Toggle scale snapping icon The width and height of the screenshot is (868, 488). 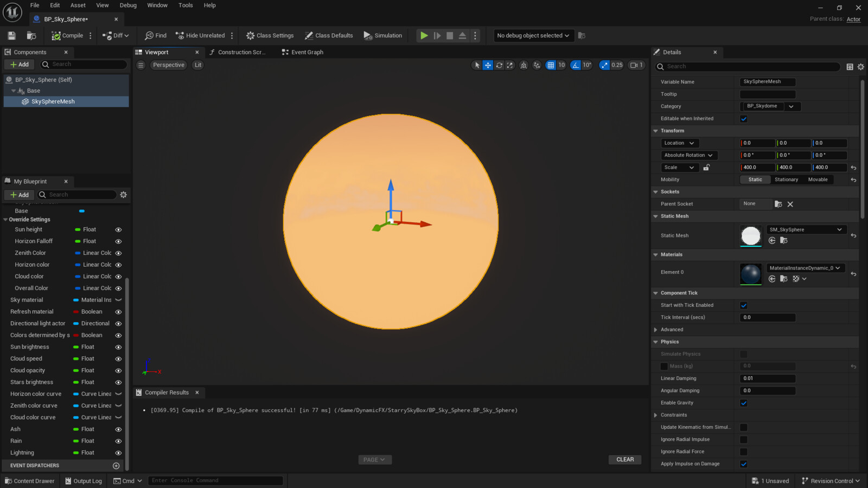pyautogui.click(x=604, y=65)
